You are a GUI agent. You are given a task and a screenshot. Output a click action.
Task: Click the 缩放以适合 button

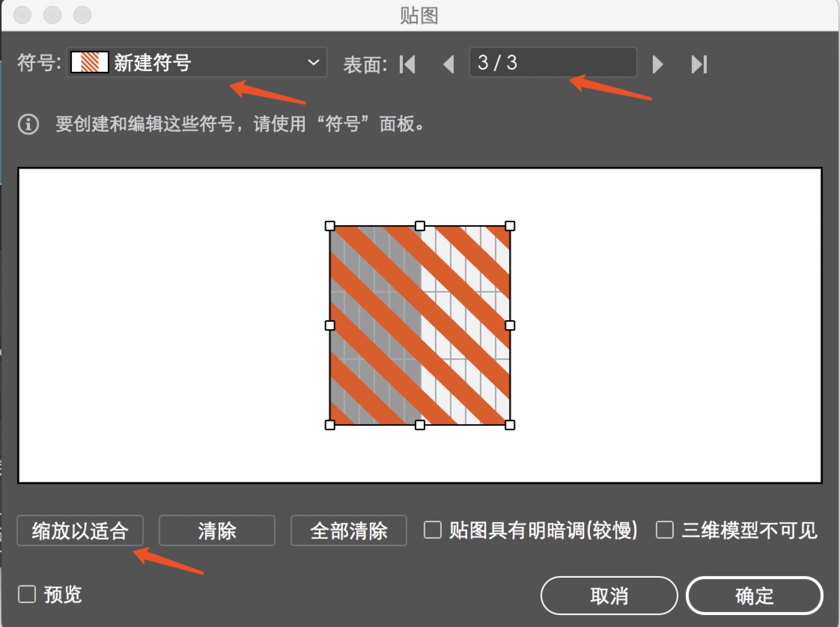[x=80, y=530]
